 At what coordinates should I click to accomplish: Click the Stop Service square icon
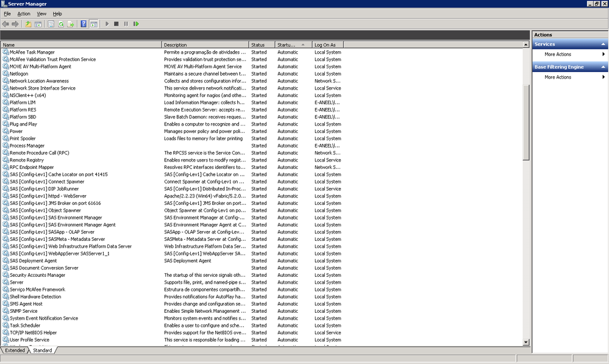point(116,24)
